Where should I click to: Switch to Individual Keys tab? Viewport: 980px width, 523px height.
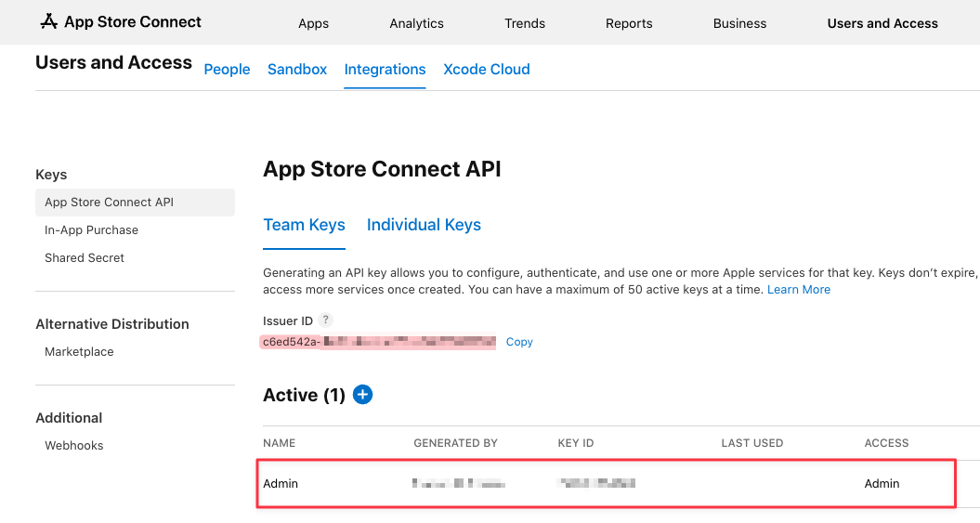point(424,225)
